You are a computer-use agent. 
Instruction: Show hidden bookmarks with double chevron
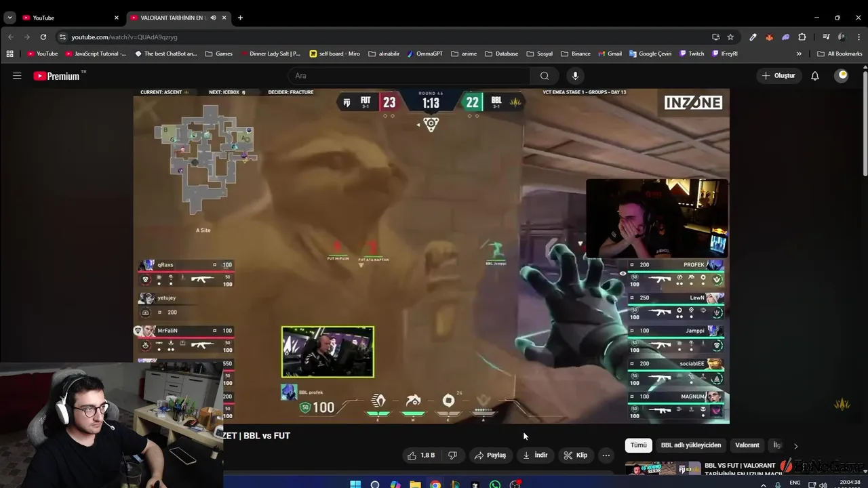click(799, 54)
